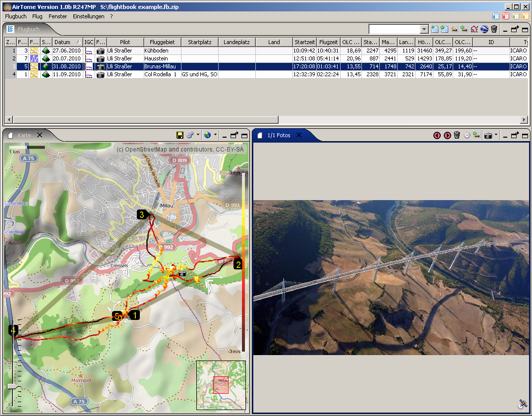Screen dimensions: 532x416
Task: Open the camera dropdown arrow in Fotos panel
Action: (x=496, y=135)
